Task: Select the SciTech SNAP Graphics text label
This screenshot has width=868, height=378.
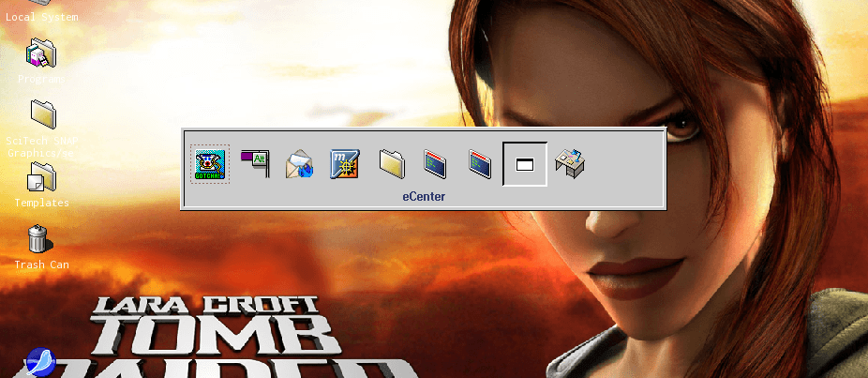Action: pyautogui.click(x=41, y=147)
